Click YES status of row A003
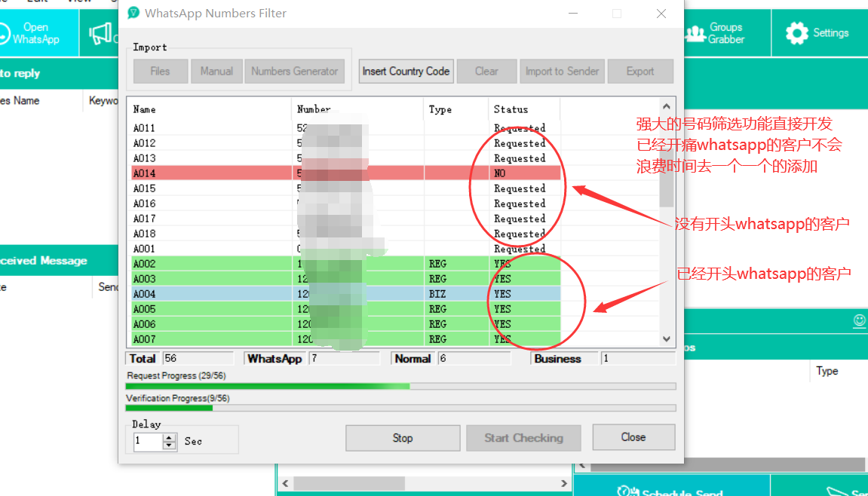Image resolution: width=868 pixels, height=496 pixels. 503,278
